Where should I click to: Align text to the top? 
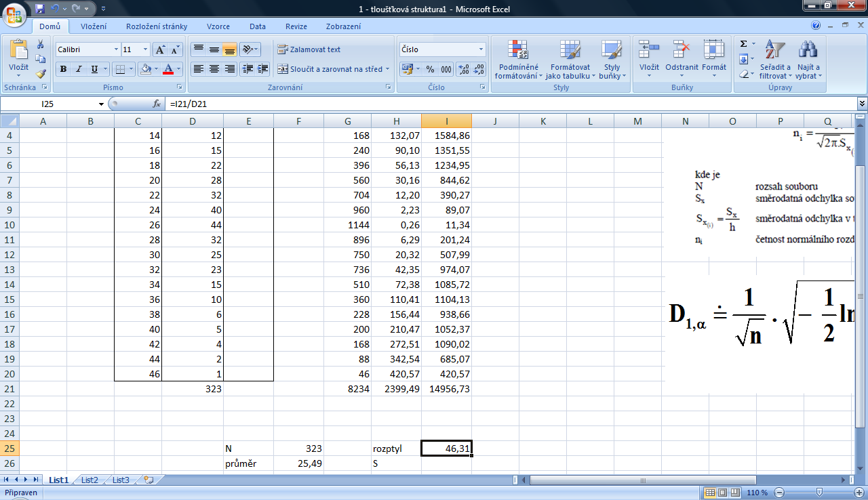[x=199, y=49]
